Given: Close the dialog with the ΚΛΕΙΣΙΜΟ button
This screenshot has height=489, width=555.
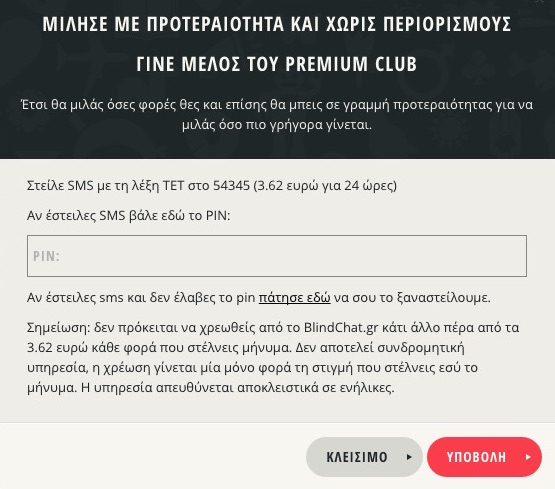Looking at the screenshot, I should pyautogui.click(x=364, y=457).
